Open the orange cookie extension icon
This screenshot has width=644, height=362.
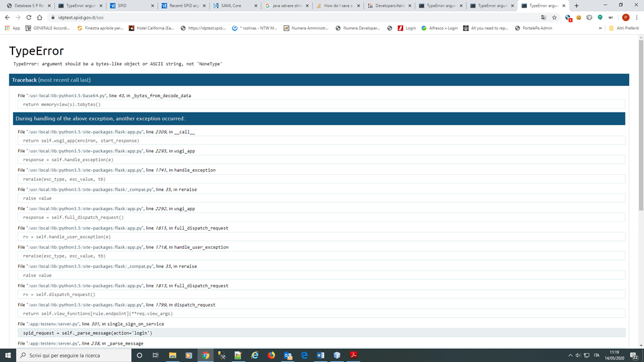point(579,17)
